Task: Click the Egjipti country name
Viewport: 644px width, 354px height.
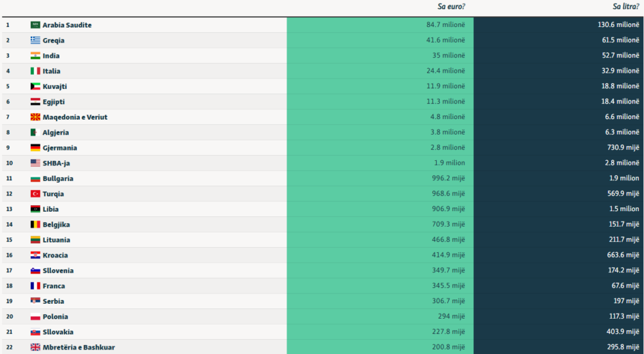Action: 53,102
